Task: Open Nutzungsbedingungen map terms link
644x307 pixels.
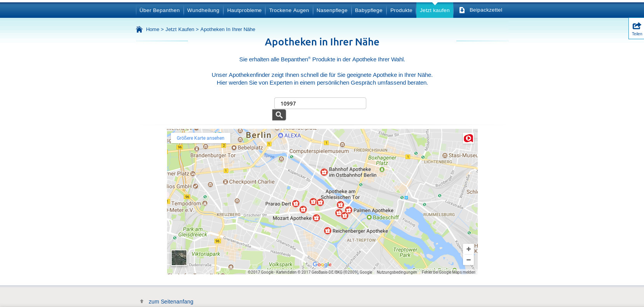Action: pyautogui.click(x=397, y=272)
